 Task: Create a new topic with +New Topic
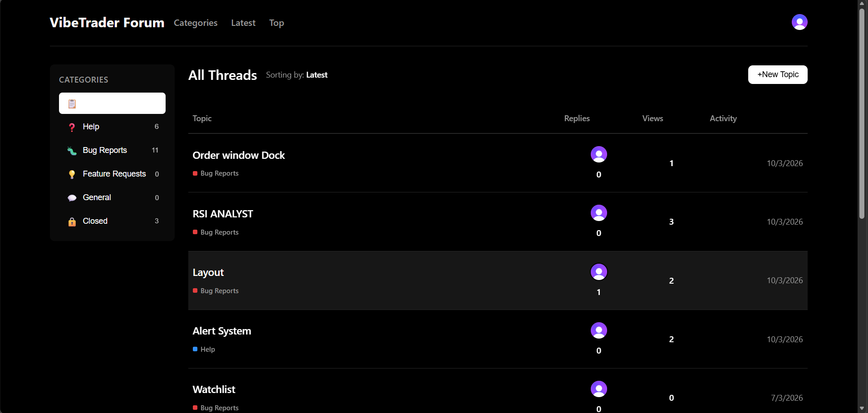tap(777, 75)
